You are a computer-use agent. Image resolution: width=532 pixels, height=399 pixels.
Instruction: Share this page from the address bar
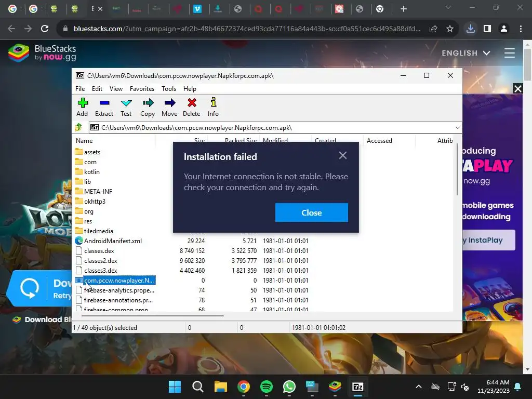pos(433,29)
